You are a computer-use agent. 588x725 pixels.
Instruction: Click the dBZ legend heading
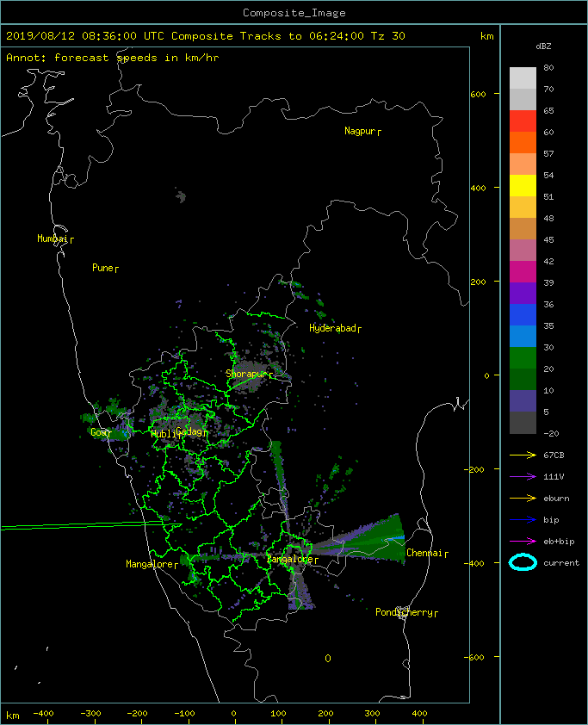tap(543, 46)
